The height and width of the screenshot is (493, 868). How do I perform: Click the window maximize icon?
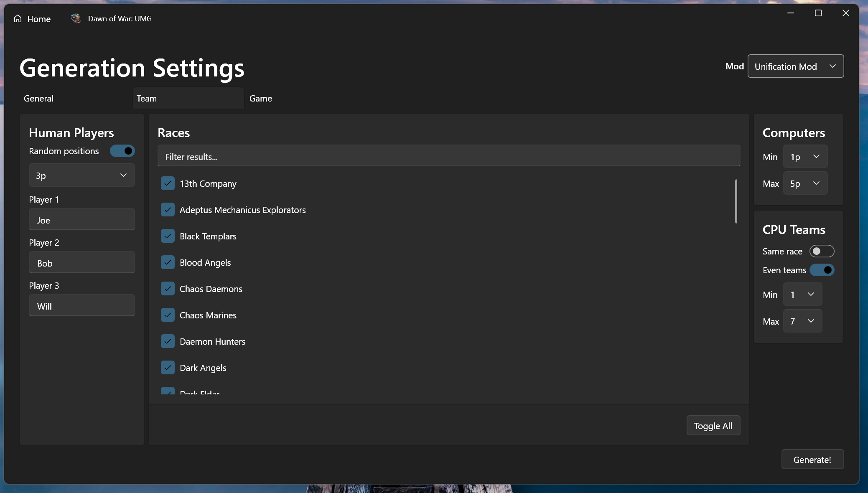click(818, 13)
